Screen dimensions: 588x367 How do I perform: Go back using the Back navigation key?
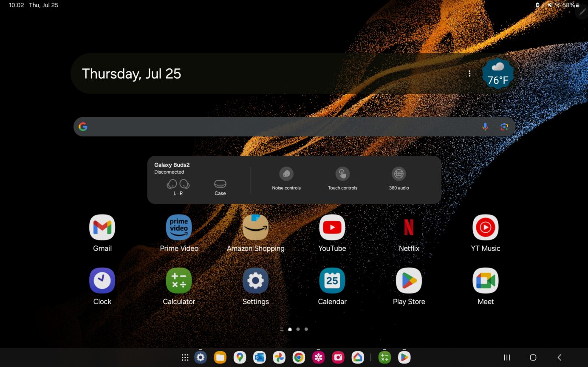[560, 357]
